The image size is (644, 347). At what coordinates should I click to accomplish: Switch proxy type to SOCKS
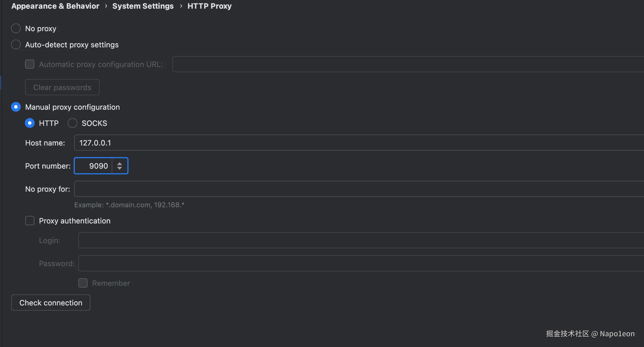tap(72, 123)
